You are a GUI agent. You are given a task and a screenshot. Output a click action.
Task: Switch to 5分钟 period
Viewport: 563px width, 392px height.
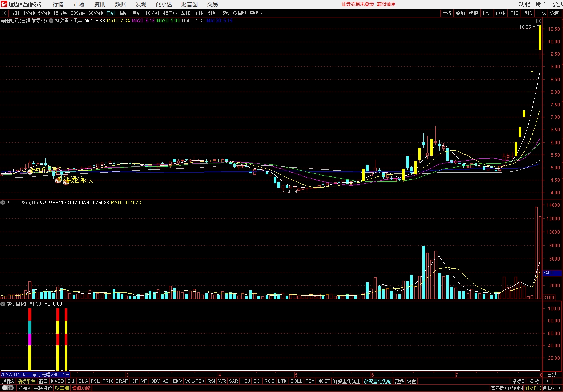pos(44,13)
